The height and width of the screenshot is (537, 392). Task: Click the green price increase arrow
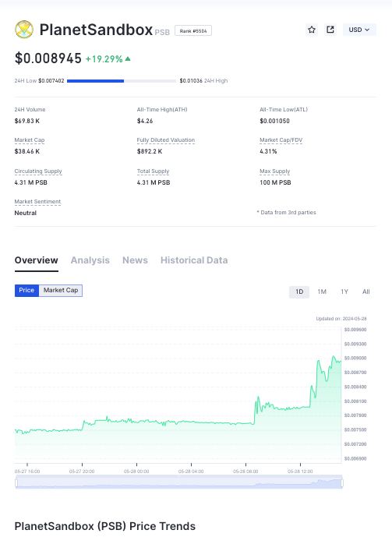coord(128,59)
